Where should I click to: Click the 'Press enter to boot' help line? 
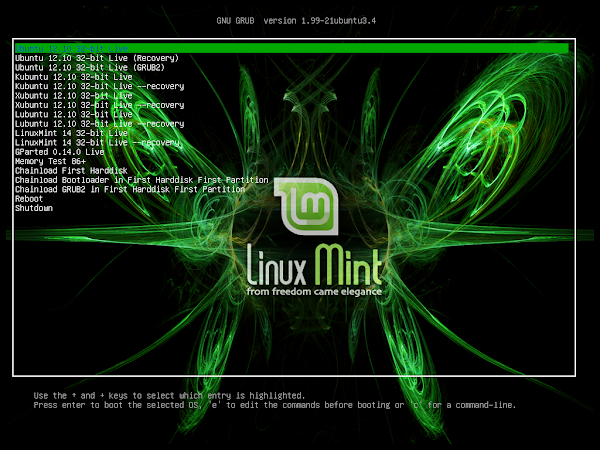275,405
